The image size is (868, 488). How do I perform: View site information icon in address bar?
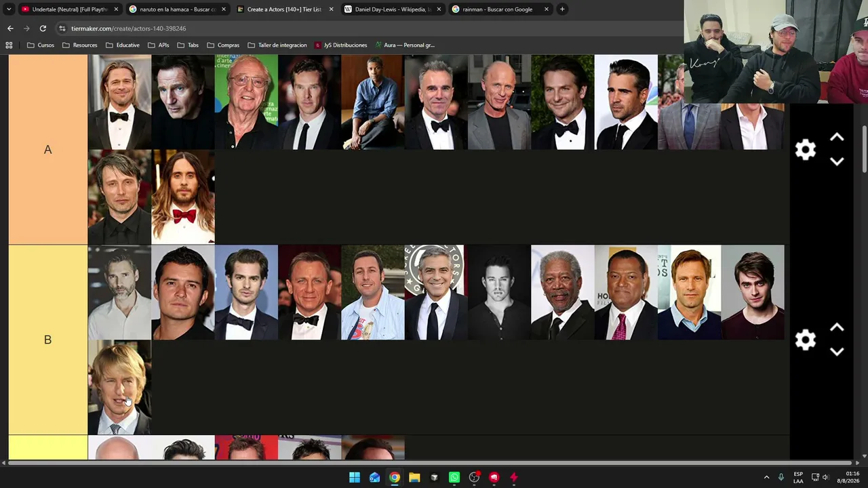[x=62, y=28]
